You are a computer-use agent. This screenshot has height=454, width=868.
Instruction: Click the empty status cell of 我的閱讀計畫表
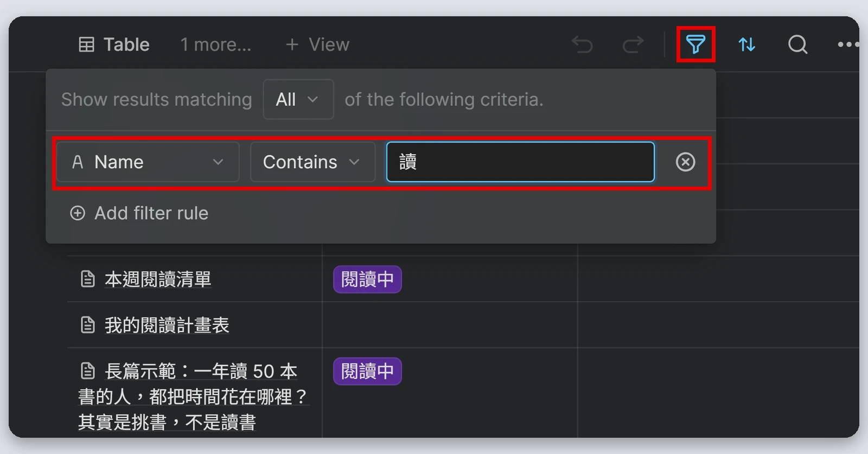coord(450,325)
